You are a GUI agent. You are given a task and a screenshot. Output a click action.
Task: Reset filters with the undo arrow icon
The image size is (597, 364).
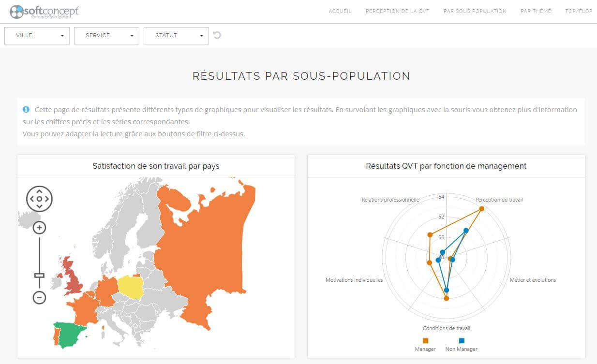pos(217,35)
